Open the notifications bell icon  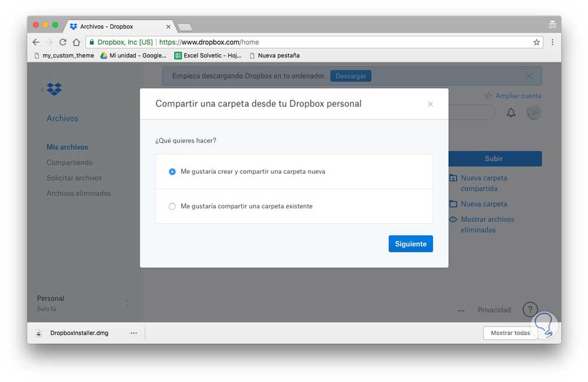click(x=511, y=112)
